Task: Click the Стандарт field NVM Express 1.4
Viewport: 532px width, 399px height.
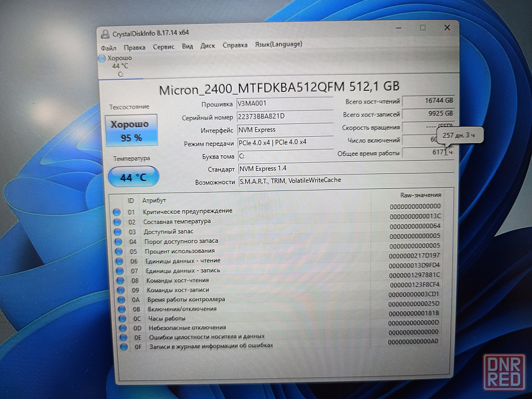Action: tap(346, 168)
